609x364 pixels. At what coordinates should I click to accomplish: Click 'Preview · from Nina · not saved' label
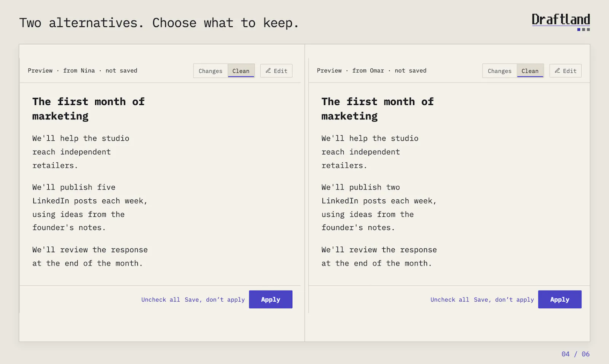pyautogui.click(x=83, y=71)
